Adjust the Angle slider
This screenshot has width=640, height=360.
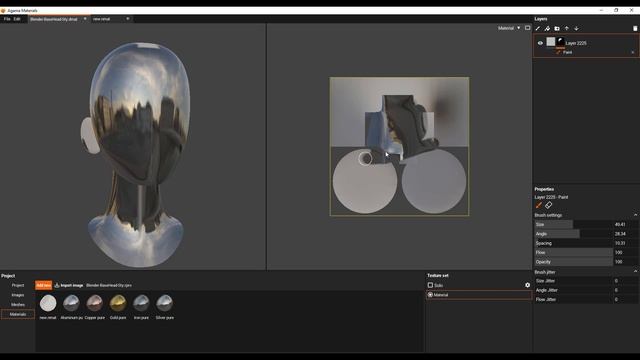tap(573, 234)
